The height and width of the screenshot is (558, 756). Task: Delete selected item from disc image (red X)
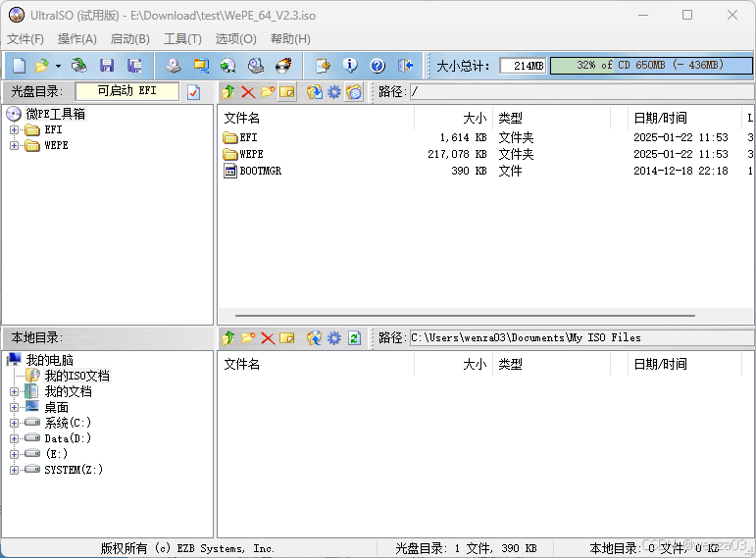click(248, 91)
